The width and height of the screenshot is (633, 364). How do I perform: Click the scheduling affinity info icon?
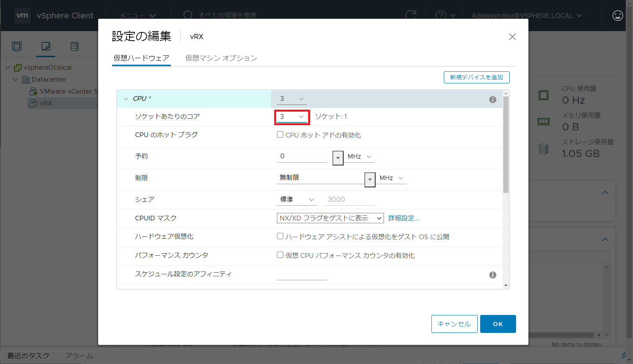[493, 275]
